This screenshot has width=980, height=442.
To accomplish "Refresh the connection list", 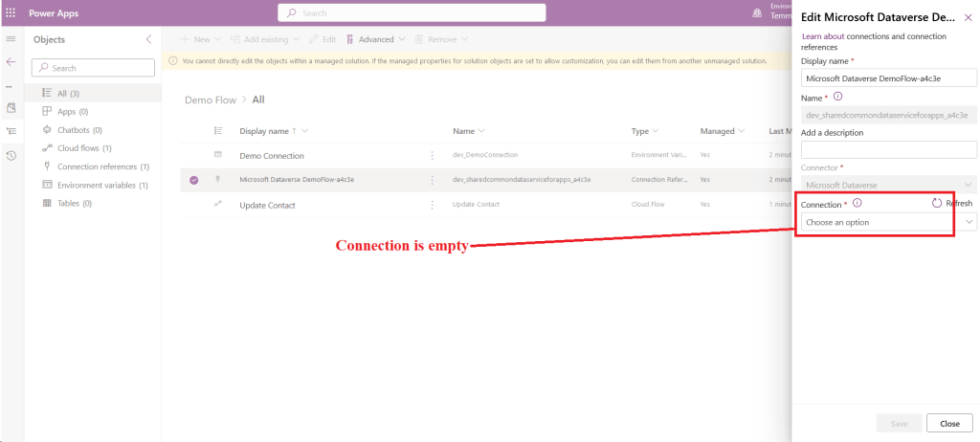I will click(952, 203).
